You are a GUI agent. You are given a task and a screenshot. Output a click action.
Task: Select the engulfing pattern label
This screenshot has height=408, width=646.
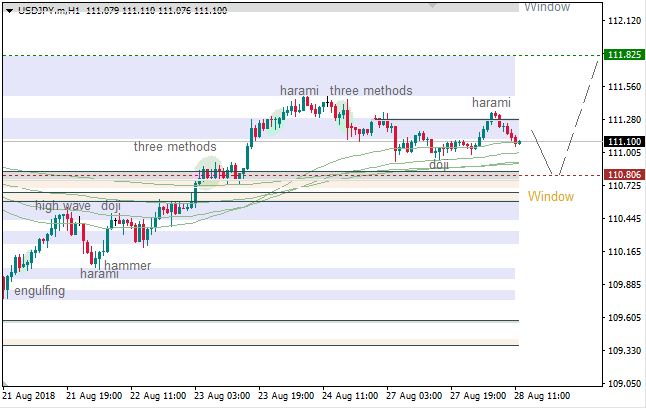[33, 291]
